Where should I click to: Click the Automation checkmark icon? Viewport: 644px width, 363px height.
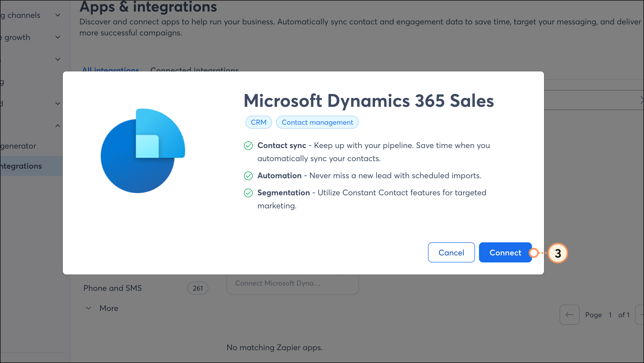click(x=248, y=176)
